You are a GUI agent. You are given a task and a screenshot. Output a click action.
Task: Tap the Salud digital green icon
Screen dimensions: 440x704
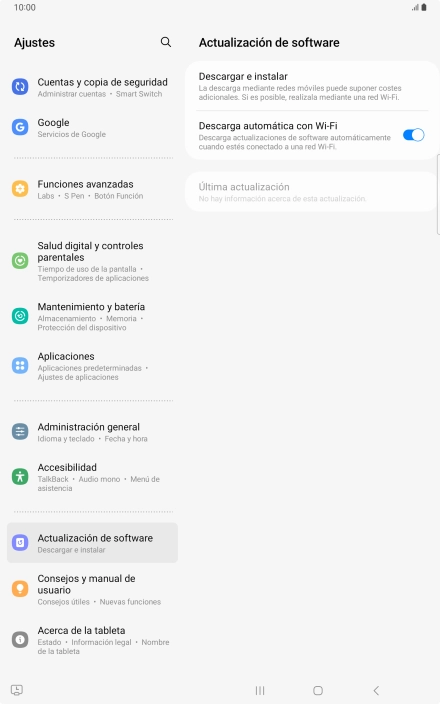pyautogui.click(x=20, y=260)
